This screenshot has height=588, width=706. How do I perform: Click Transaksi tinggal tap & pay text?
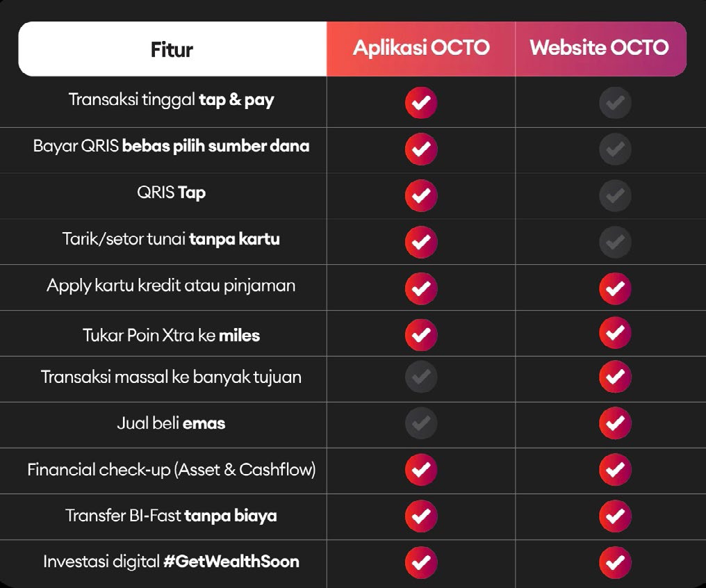171,99
